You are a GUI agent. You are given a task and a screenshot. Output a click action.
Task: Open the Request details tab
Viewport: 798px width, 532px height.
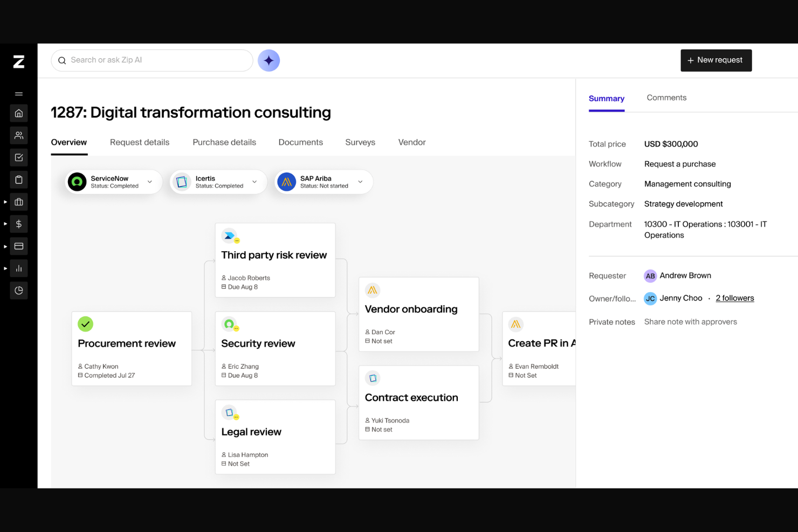coord(140,142)
